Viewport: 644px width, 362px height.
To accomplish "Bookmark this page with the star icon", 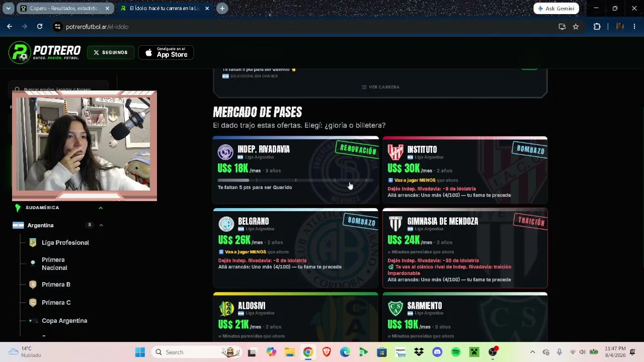I will [x=576, y=27].
